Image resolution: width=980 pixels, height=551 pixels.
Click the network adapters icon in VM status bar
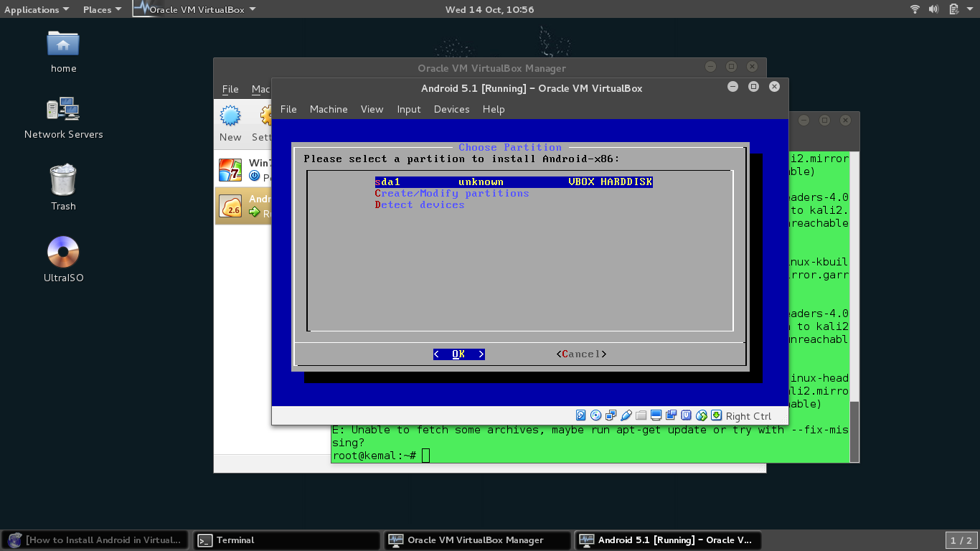coord(611,415)
